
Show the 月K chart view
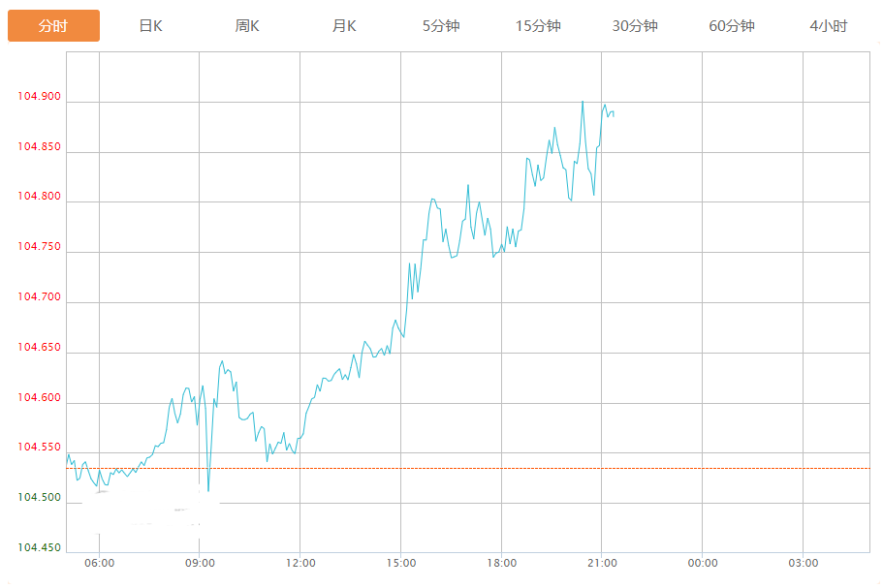[344, 26]
